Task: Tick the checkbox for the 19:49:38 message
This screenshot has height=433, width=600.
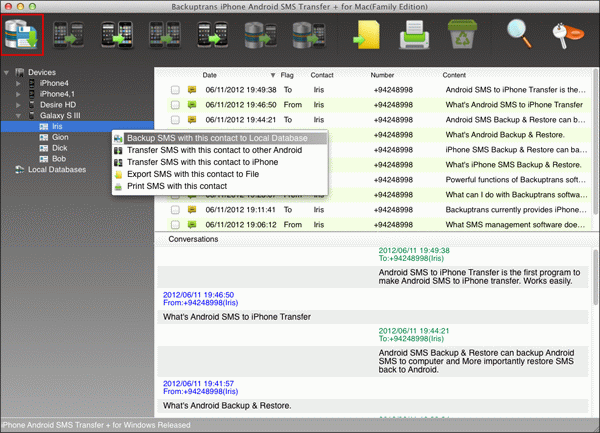Action: point(175,90)
